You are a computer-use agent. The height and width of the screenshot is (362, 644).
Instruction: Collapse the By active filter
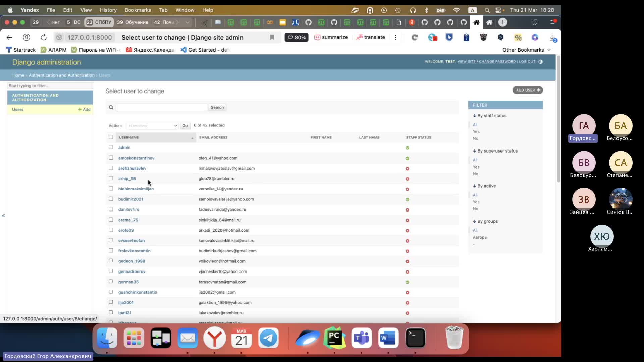point(484,186)
